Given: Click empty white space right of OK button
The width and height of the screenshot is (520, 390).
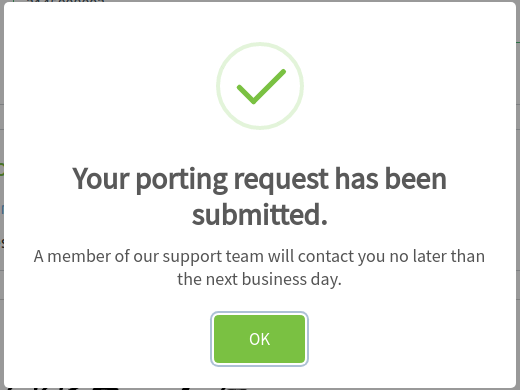Looking at the screenshot, I should click(412, 339).
